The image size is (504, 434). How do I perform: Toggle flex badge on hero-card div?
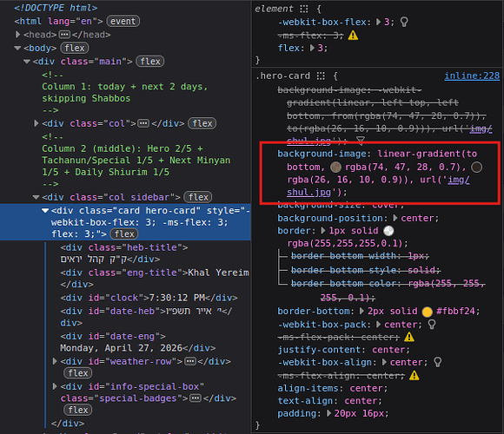click(124, 234)
